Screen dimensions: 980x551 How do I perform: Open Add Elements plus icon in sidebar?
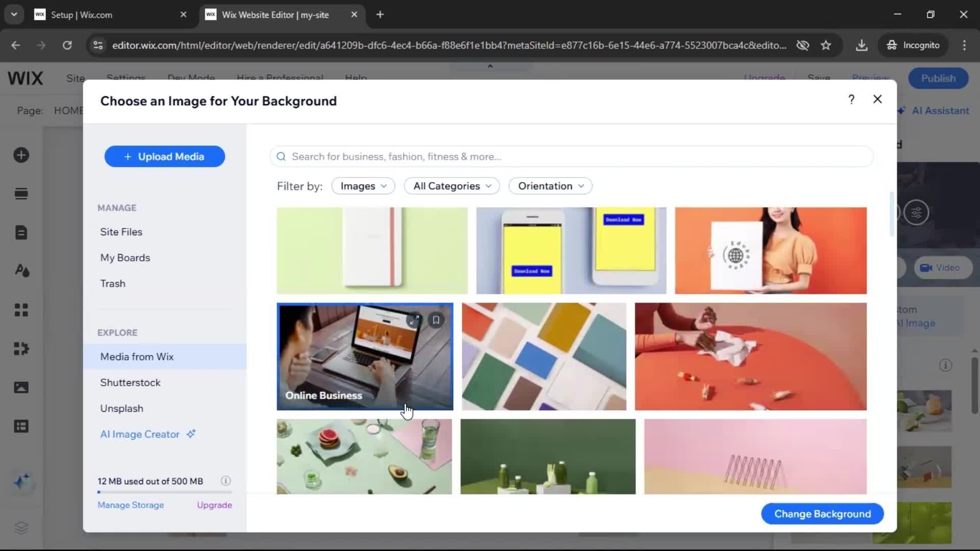(21, 155)
